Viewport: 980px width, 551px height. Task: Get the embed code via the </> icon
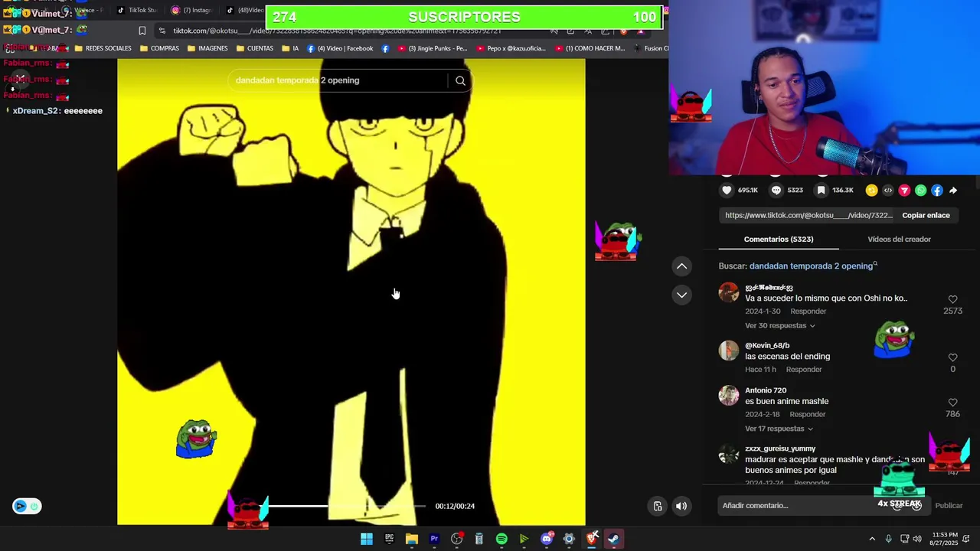(x=888, y=191)
